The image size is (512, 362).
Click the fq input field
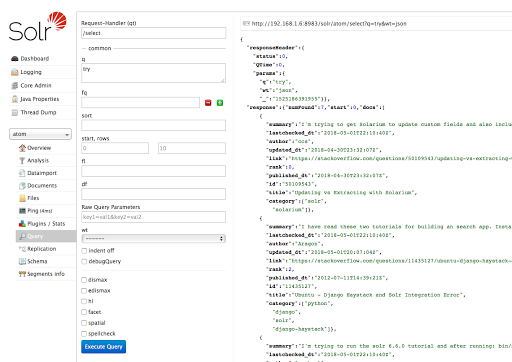[140, 102]
